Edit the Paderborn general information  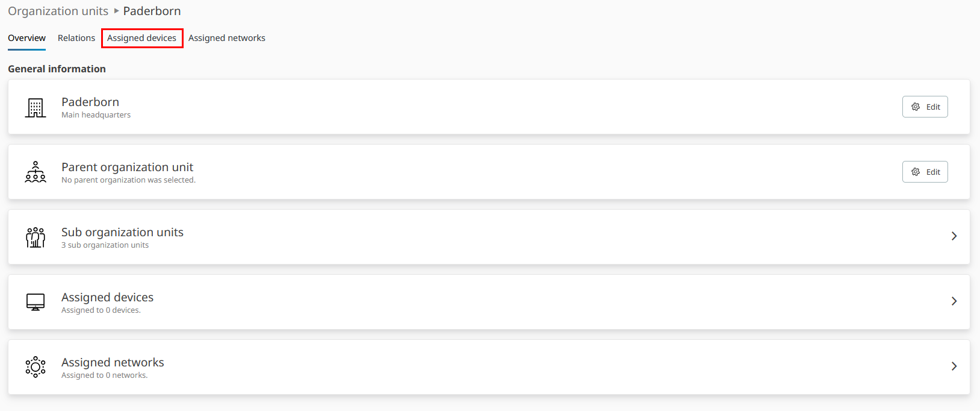pos(925,107)
